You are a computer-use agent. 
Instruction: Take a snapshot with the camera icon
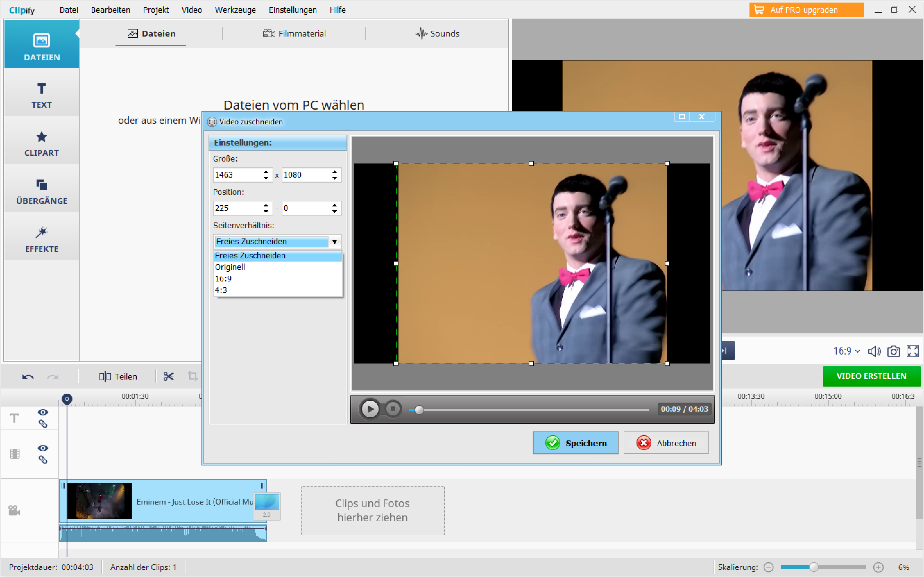pos(894,351)
